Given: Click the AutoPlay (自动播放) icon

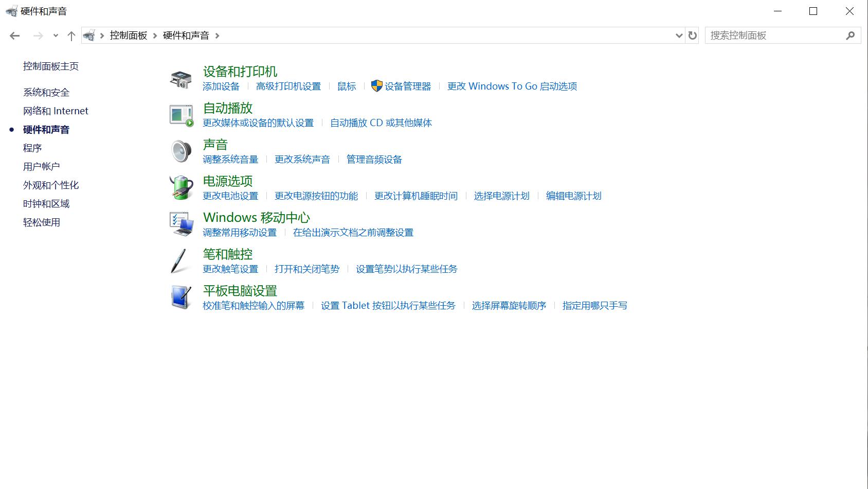Looking at the screenshot, I should [x=182, y=115].
